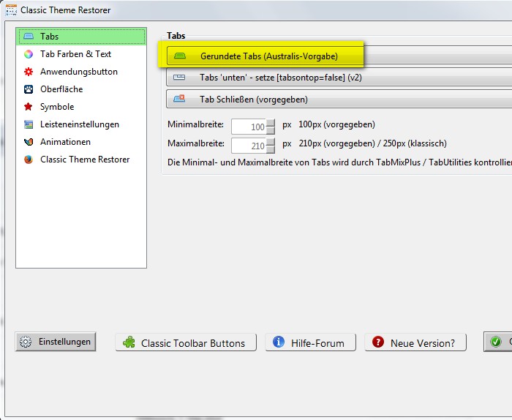Click the gear icon on Einstellungen button
Image resolution: width=512 pixels, height=420 pixels.
pos(26,342)
